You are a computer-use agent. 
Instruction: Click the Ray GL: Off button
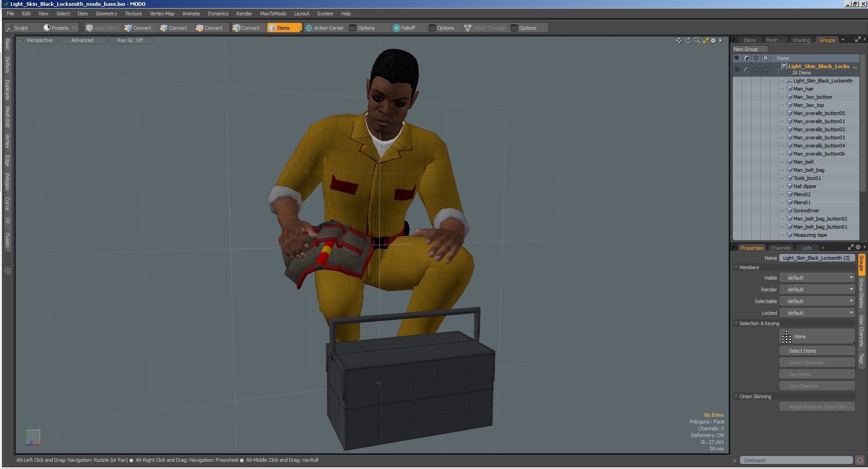[130, 41]
